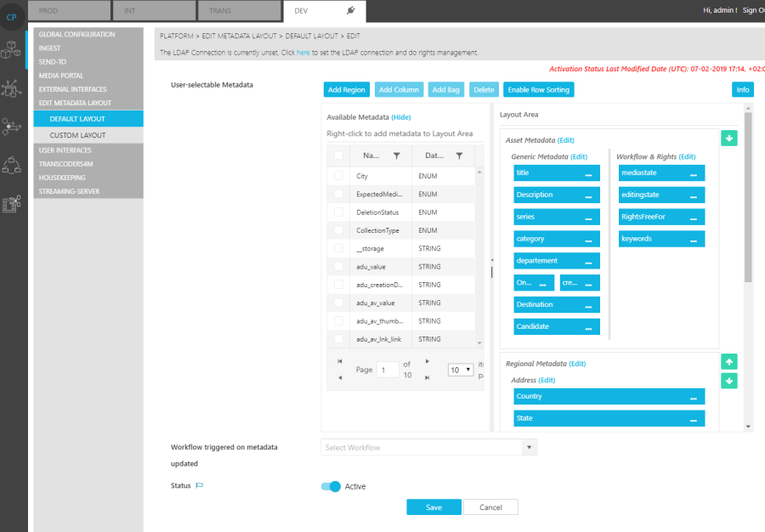Open the Name column filter icon
Screen dimensions: 765x532
[396, 156]
